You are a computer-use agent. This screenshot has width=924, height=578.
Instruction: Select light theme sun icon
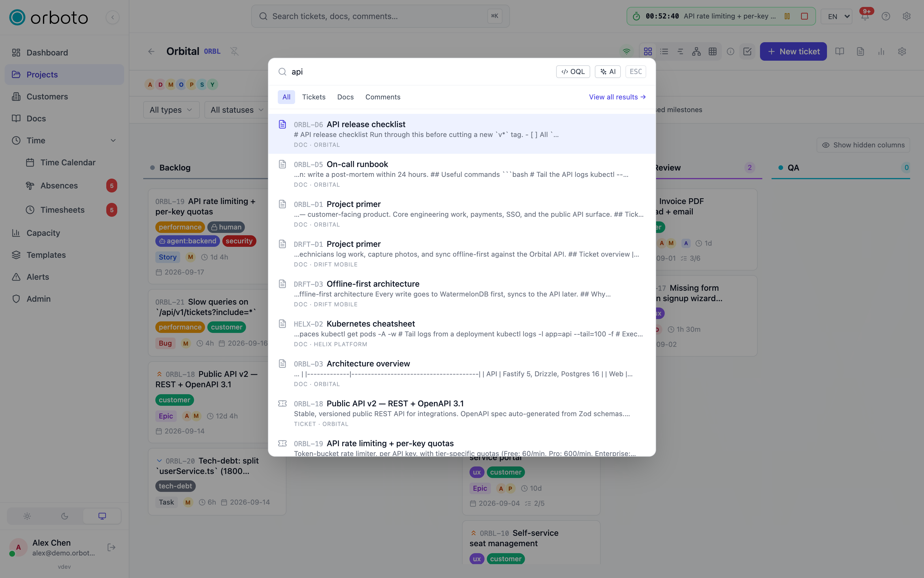pyautogui.click(x=27, y=516)
